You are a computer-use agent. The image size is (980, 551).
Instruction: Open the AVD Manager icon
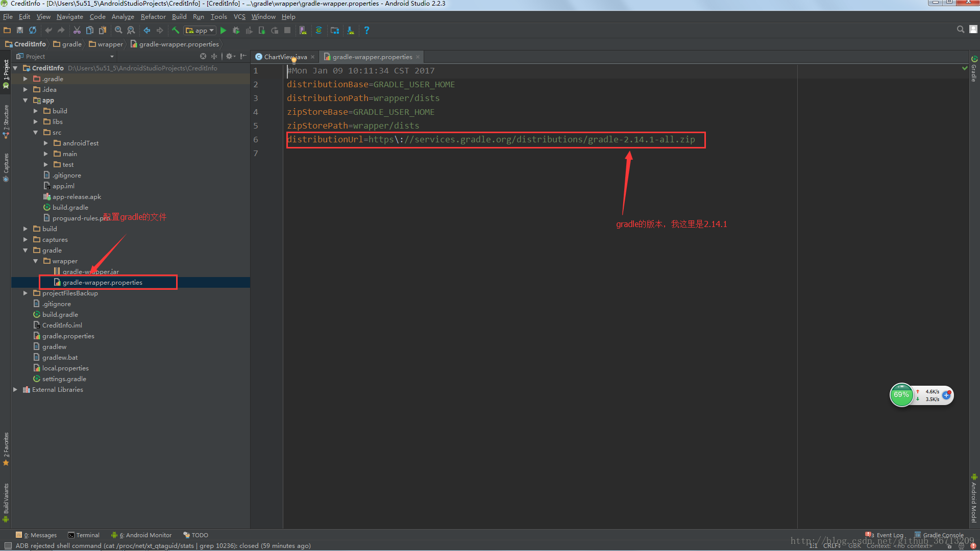coord(303,31)
